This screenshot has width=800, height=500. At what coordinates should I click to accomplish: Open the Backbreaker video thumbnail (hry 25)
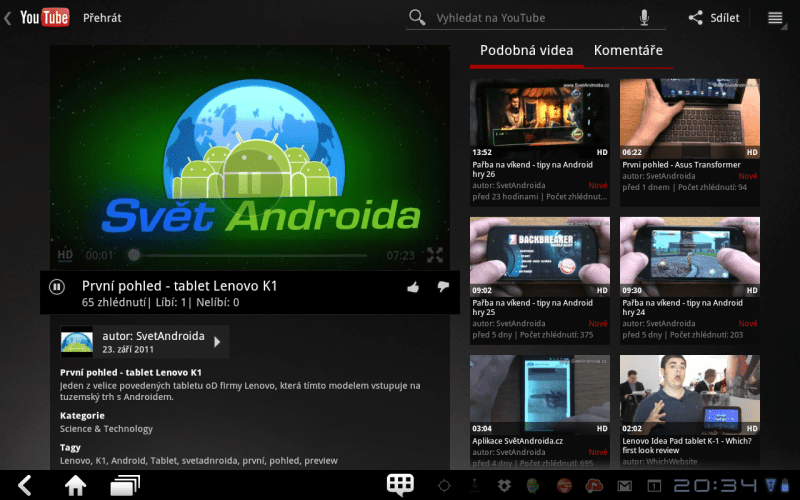coord(540,256)
